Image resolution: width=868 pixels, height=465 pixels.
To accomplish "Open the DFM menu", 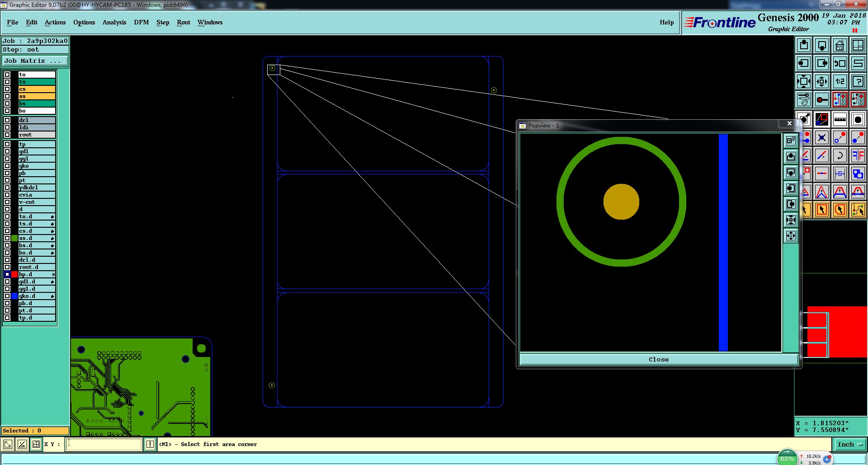I will click(x=142, y=22).
